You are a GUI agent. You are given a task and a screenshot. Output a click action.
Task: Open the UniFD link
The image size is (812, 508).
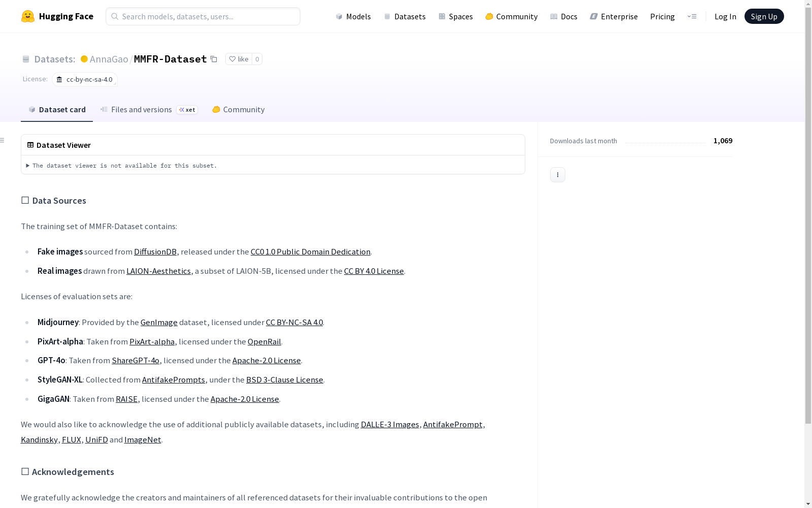pos(96,440)
